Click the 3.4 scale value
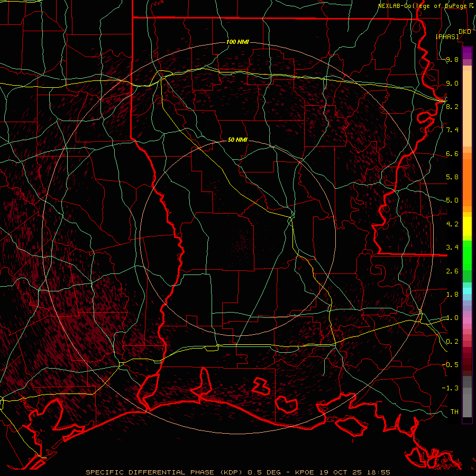The height and width of the screenshot is (476, 476). tap(452, 248)
